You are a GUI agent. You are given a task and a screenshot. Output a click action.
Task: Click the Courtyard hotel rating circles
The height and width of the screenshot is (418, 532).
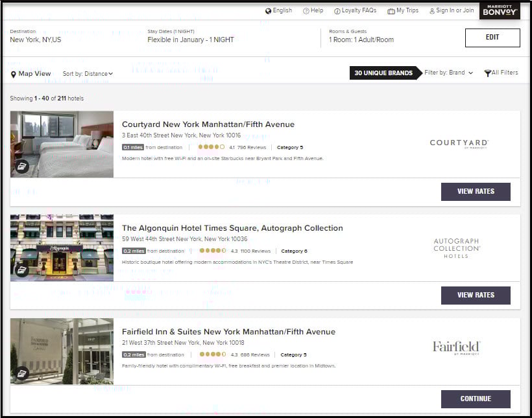[x=211, y=147]
